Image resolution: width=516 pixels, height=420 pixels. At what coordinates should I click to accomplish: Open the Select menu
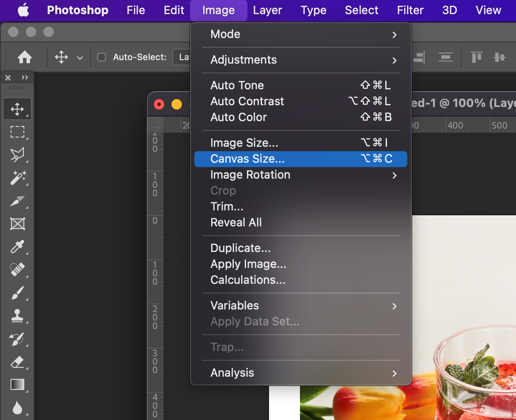click(x=361, y=10)
